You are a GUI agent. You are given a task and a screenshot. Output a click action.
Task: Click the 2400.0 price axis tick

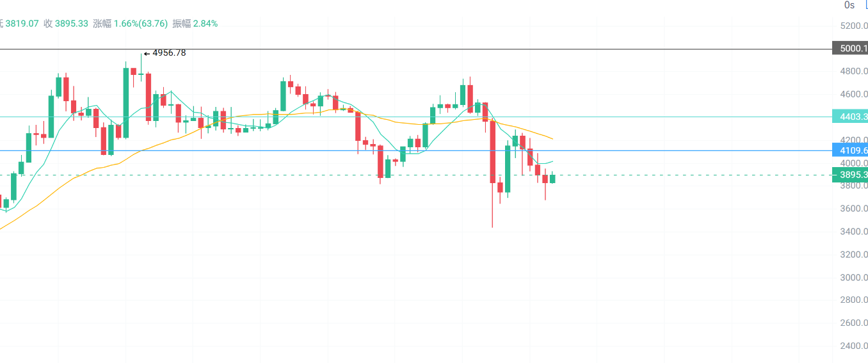pyautogui.click(x=854, y=346)
